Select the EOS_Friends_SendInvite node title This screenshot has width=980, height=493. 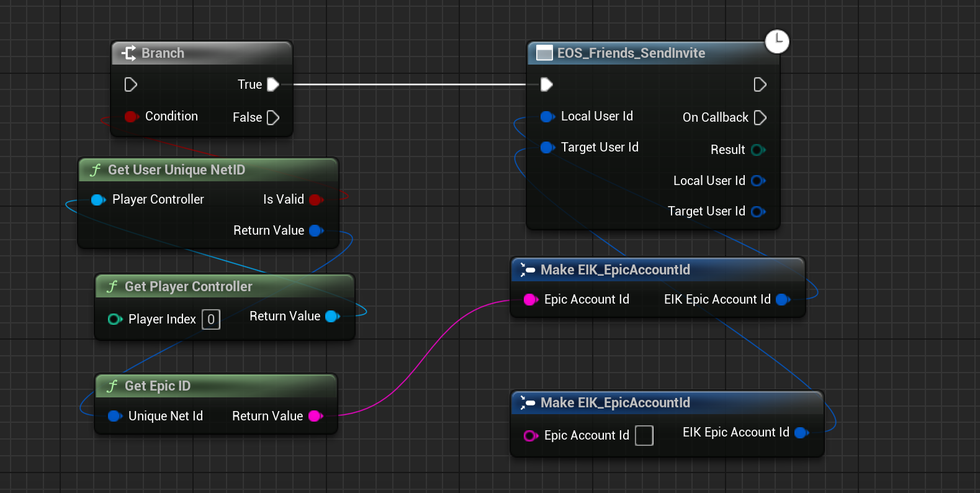point(631,53)
